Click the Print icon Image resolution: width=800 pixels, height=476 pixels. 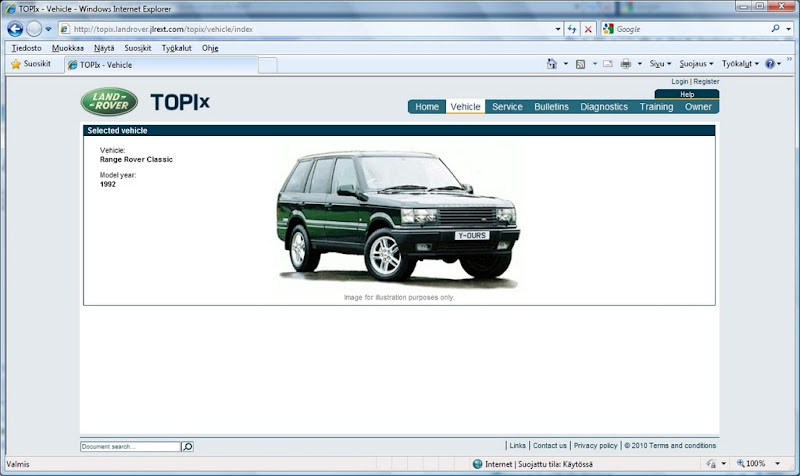click(626, 64)
